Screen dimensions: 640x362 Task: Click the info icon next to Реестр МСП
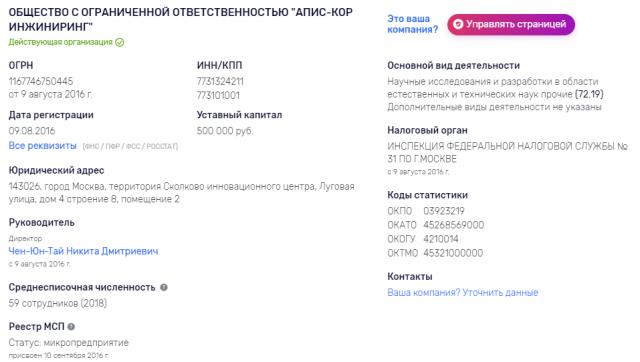(71, 326)
